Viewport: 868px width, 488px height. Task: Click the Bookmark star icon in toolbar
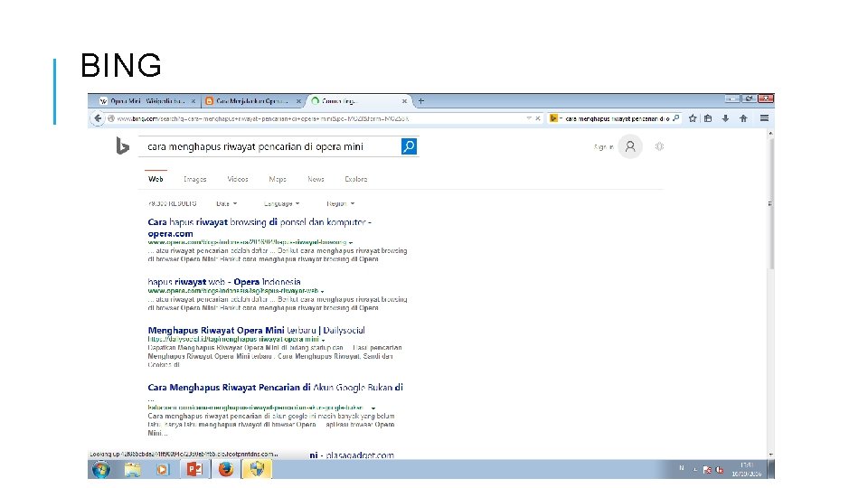[x=692, y=117]
